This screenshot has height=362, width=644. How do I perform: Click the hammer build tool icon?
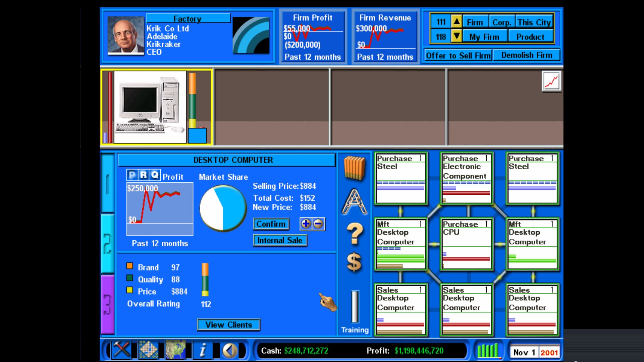[121, 350]
